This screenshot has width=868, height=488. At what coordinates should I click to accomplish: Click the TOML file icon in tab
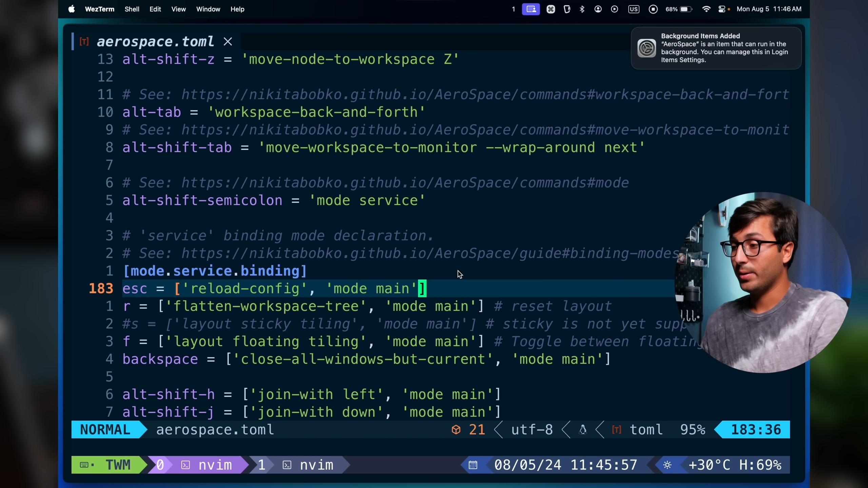(x=84, y=42)
